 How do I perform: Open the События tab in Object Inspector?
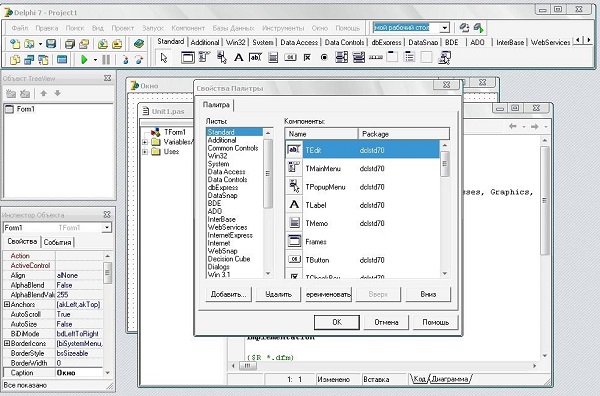pos(57,242)
